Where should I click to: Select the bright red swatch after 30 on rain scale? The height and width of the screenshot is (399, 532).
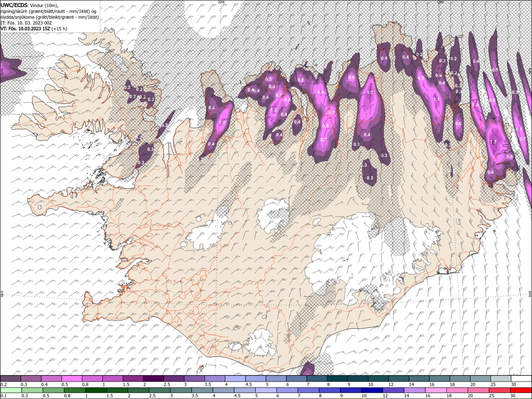point(521,390)
